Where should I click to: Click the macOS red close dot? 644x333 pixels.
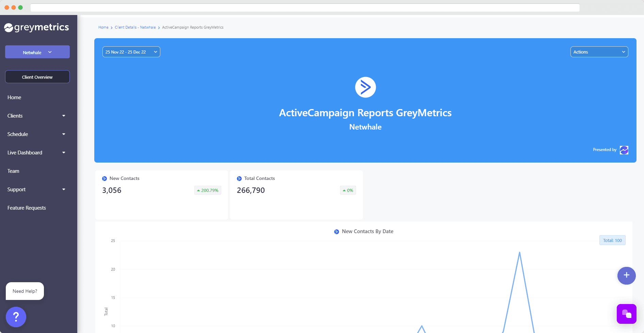coord(7,7)
